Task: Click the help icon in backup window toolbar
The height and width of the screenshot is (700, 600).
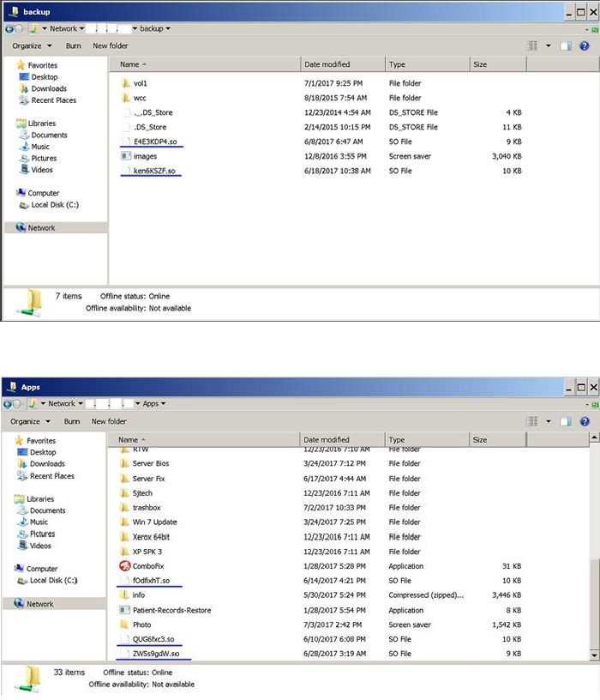Action: point(585,45)
